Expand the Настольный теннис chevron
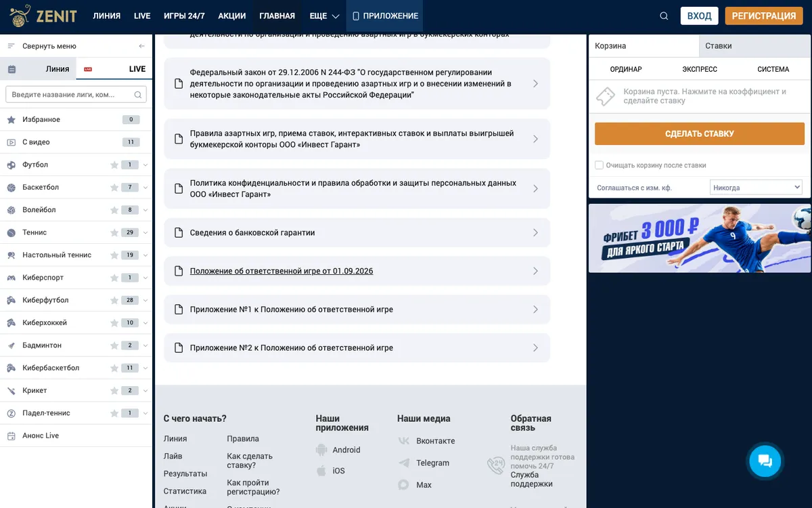812x508 pixels. (145, 255)
